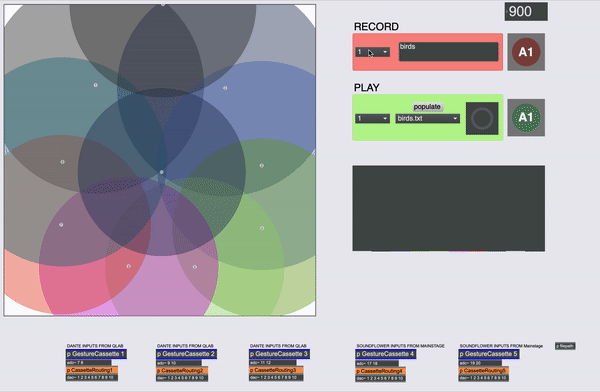600x392 pixels.
Task: Open the p GestureCassette 4 subpatcher
Action: 386,354
